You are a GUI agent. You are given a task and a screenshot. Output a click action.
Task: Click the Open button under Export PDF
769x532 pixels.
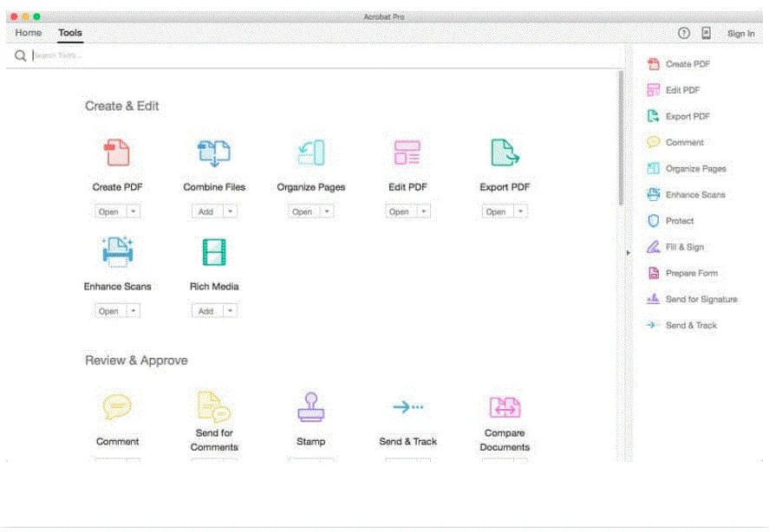498,211
